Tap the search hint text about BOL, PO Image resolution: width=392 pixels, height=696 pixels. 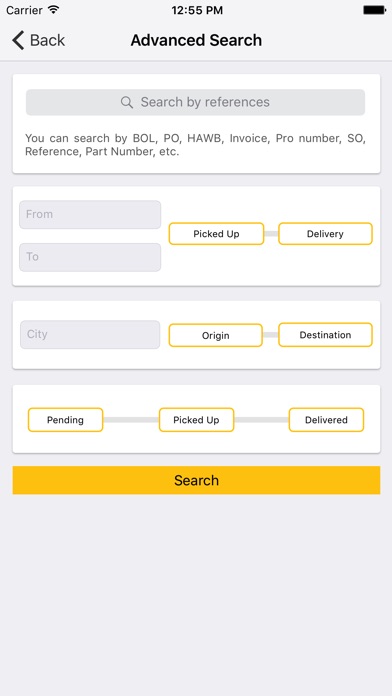195,145
